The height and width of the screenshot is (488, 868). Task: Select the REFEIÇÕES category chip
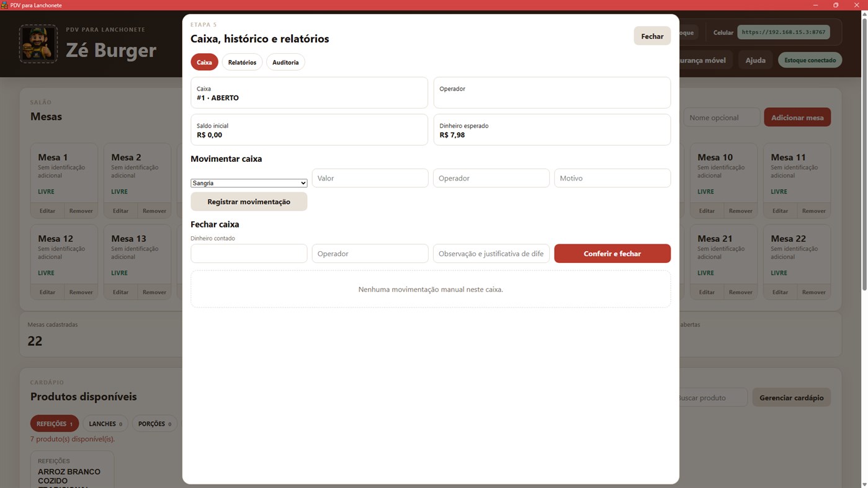[55, 424]
